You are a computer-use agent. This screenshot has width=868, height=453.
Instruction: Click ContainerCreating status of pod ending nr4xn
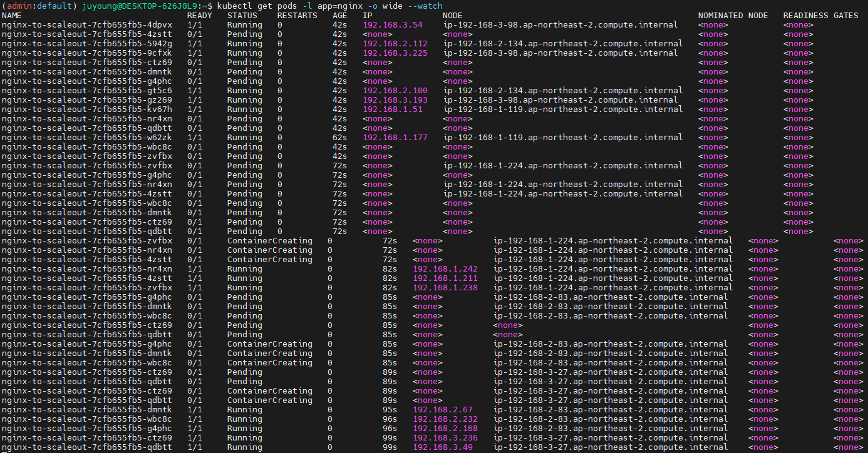point(270,250)
